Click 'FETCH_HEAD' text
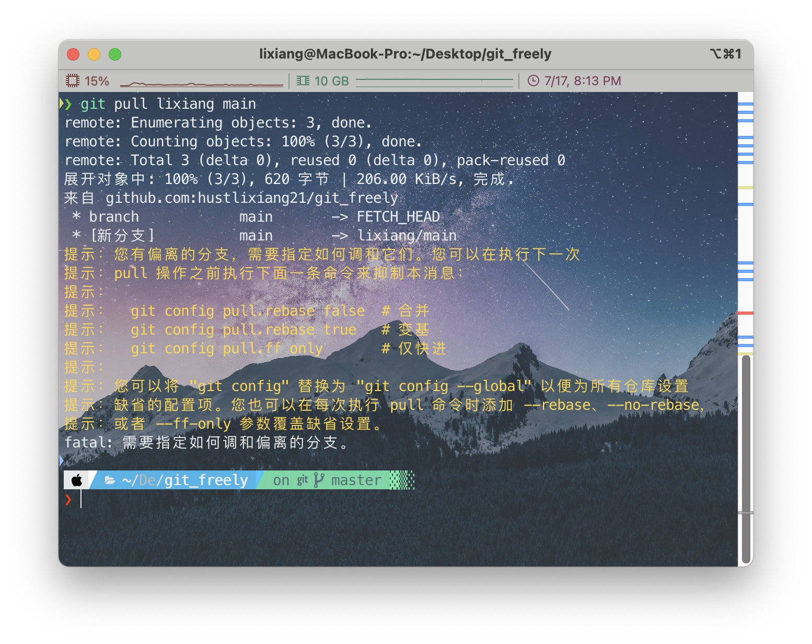812x644 pixels. coord(398,216)
